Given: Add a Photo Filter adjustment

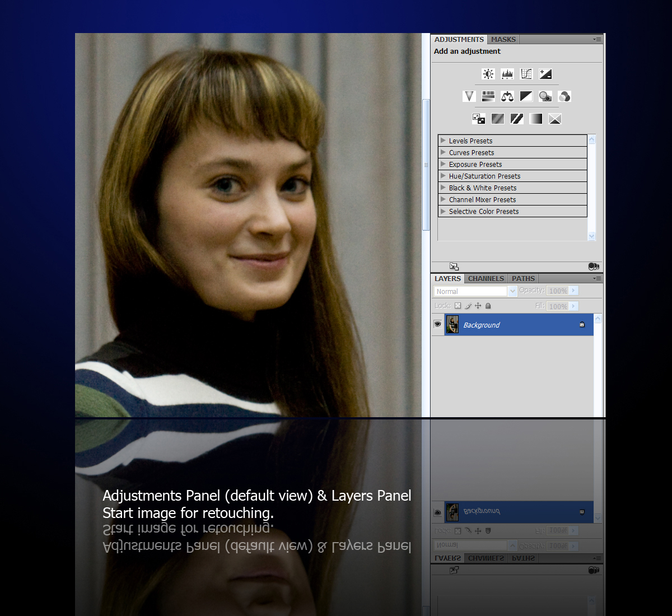Looking at the screenshot, I should (545, 96).
